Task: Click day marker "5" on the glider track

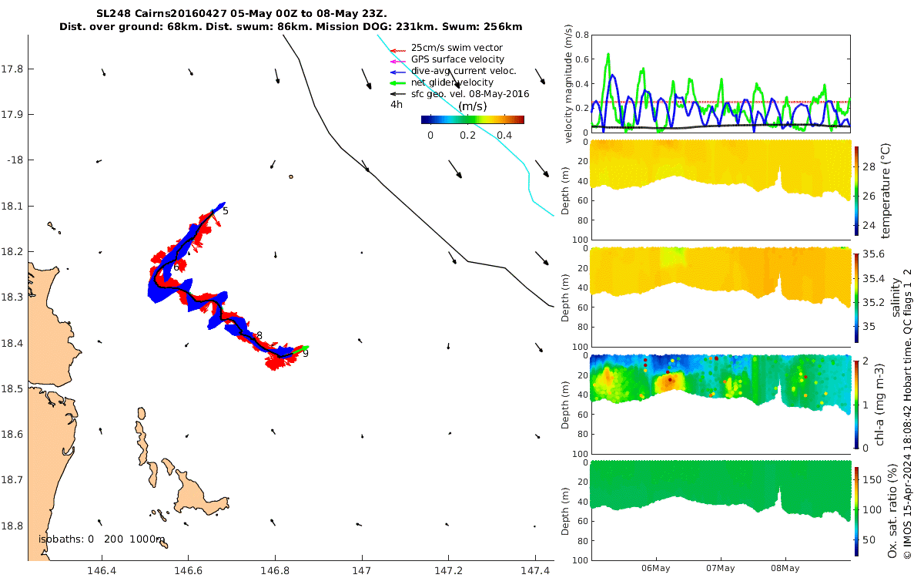Action: point(226,210)
